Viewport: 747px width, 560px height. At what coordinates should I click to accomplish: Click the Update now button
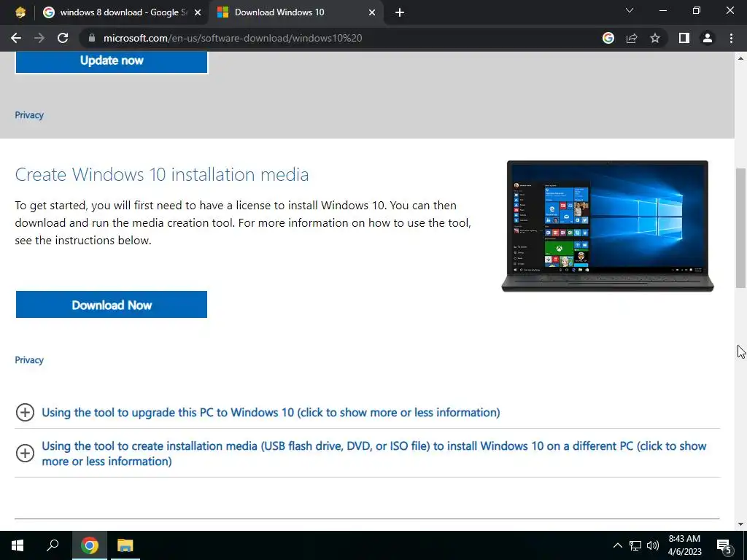pyautogui.click(x=112, y=61)
